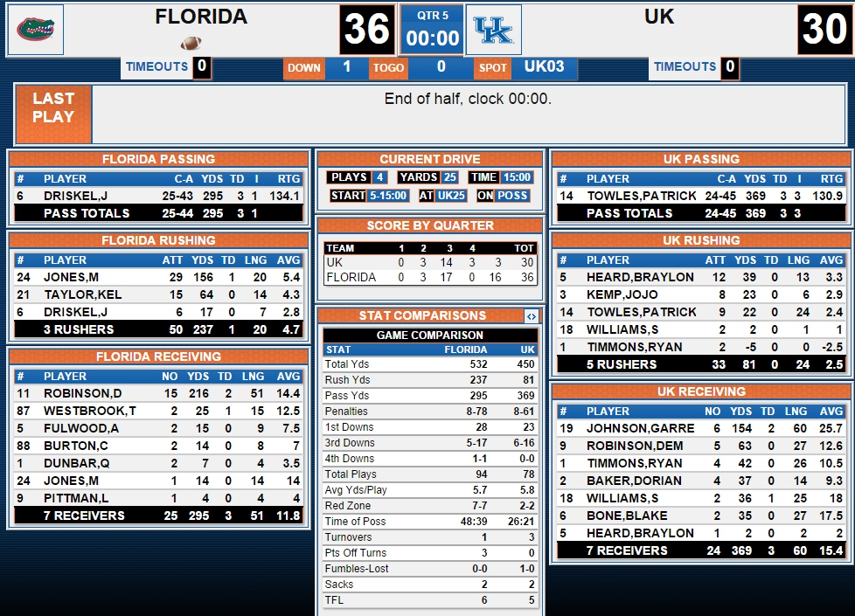This screenshot has width=855, height=616.
Task: Select the Total Yds comparison row
Action: (430, 364)
